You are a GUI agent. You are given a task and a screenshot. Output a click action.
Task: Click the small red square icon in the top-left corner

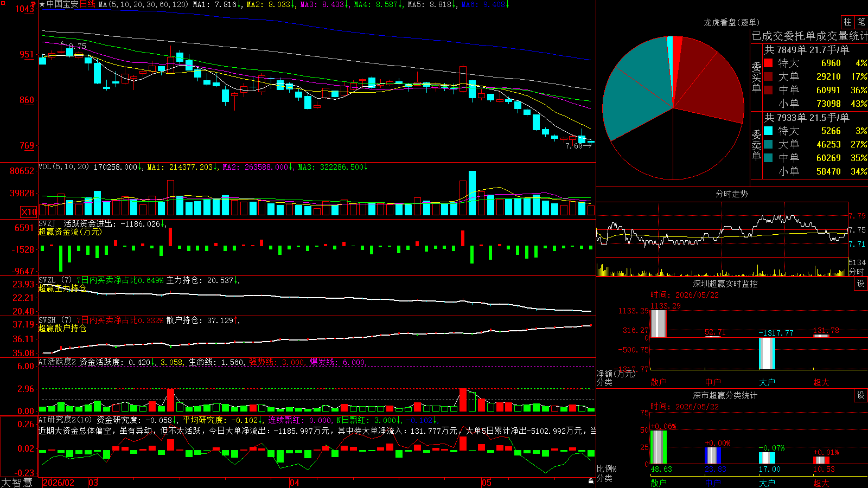(x=3, y=3)
